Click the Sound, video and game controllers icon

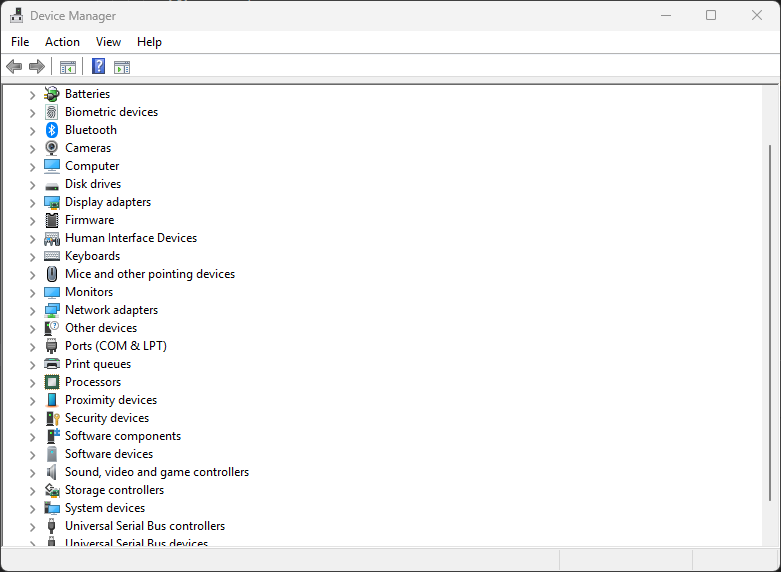pyautogui.click(x=52, y=472)
